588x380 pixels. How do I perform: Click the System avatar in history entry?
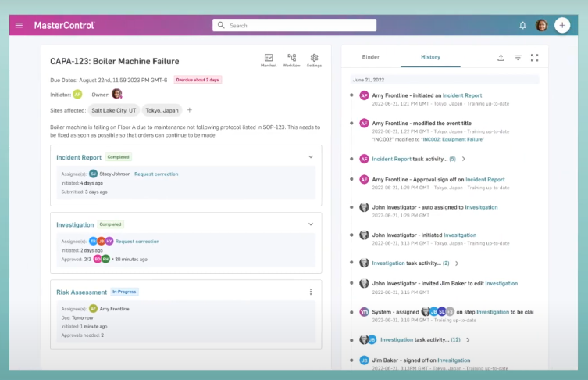(x=364, y=312)
